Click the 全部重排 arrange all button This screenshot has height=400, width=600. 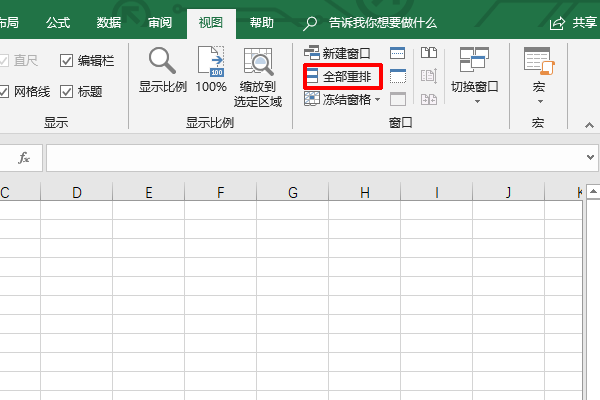pos(343,76)
